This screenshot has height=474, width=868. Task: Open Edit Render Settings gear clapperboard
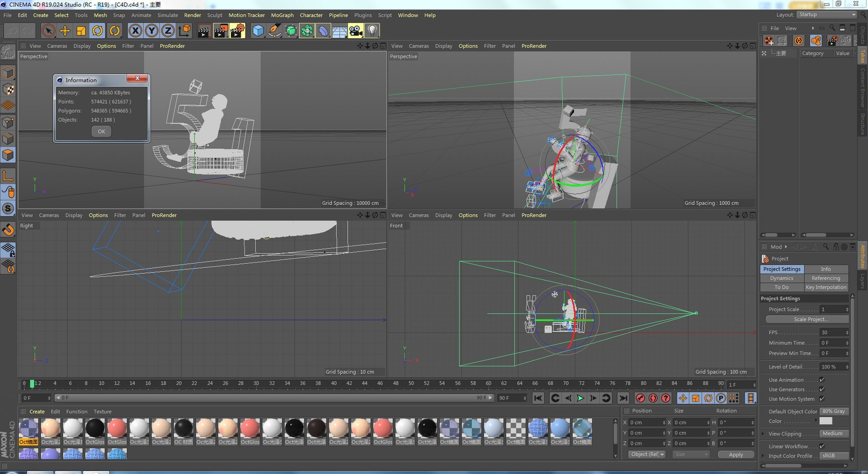click(237, 31)
